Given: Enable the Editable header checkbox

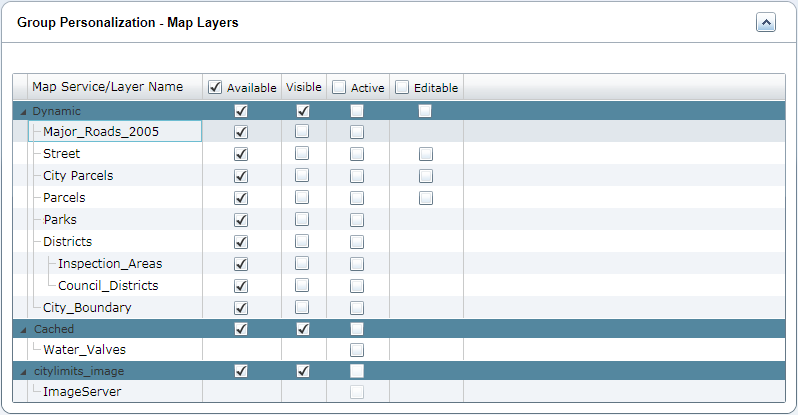Looking at the screenshot, I should 402,87.
